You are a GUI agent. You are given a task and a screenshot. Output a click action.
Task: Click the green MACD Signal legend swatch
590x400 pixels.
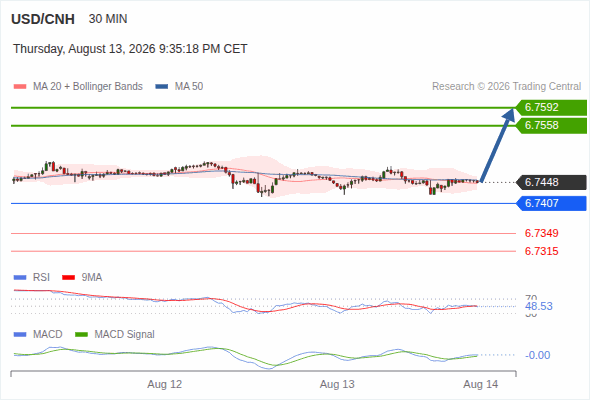[x=81, y=335]
